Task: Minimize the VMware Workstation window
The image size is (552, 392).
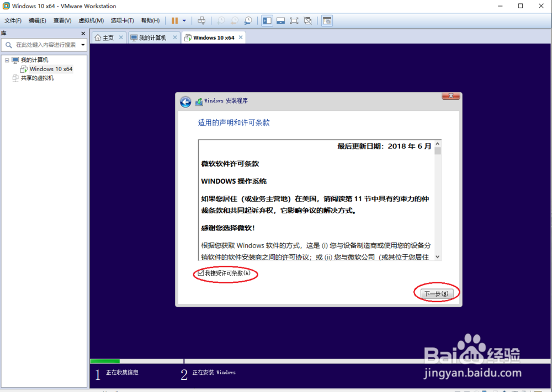Action: [500, 6]
